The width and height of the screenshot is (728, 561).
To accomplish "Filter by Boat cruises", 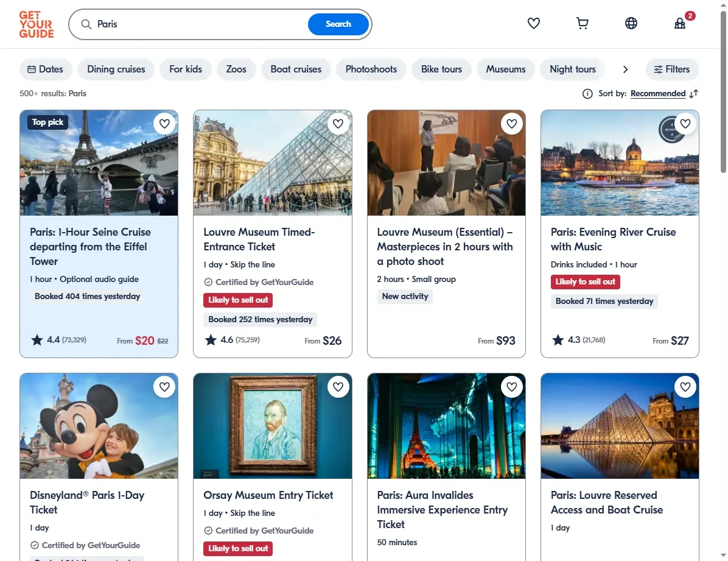I will (x=296, y=69).
